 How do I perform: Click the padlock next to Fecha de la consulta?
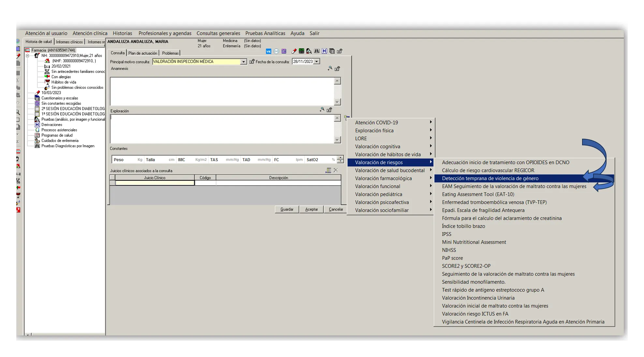tap(252, 61)
